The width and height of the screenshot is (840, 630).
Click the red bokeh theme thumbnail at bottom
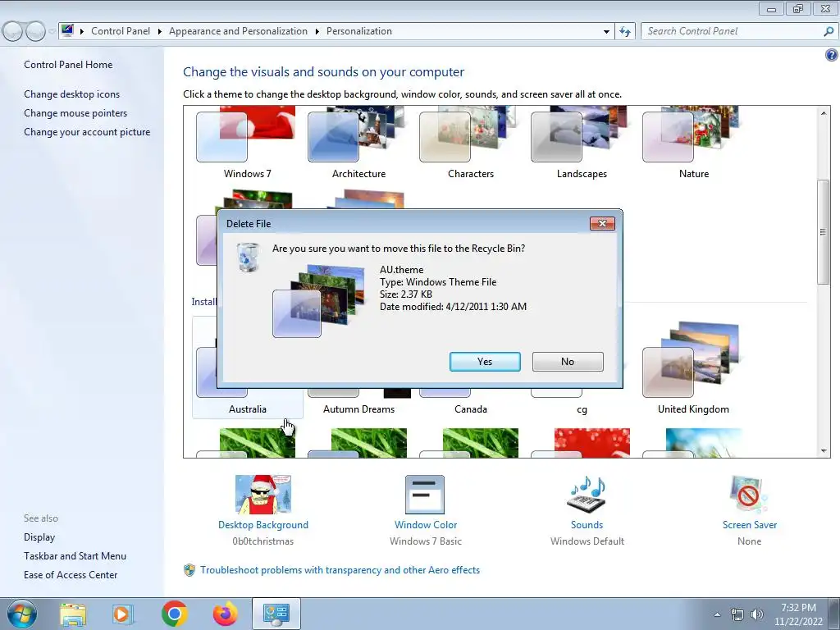592,442
